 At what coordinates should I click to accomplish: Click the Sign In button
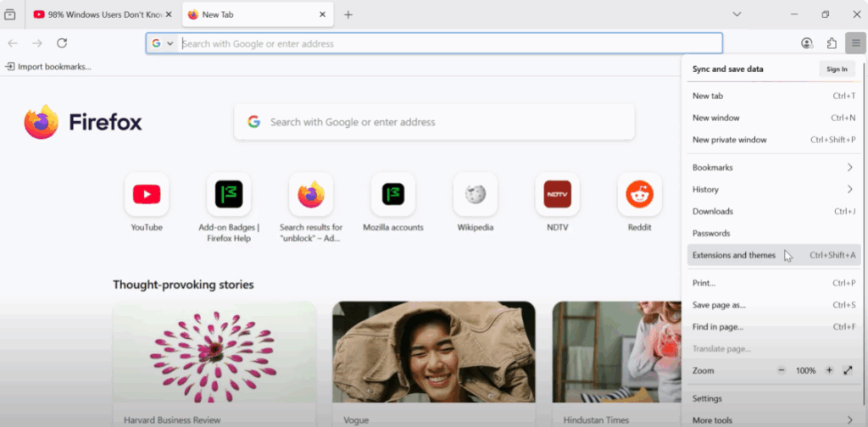pos(837,69)
